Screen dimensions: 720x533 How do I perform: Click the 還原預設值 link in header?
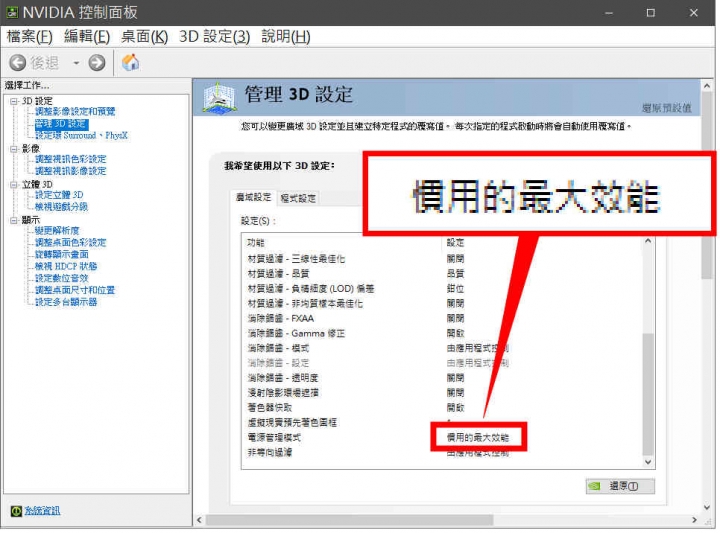(666, 108)
